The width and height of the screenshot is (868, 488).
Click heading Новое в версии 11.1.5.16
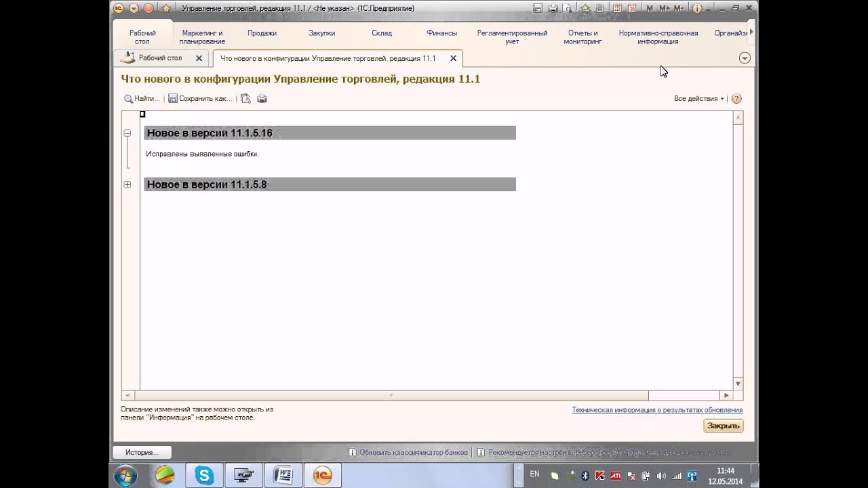[210, 133]
